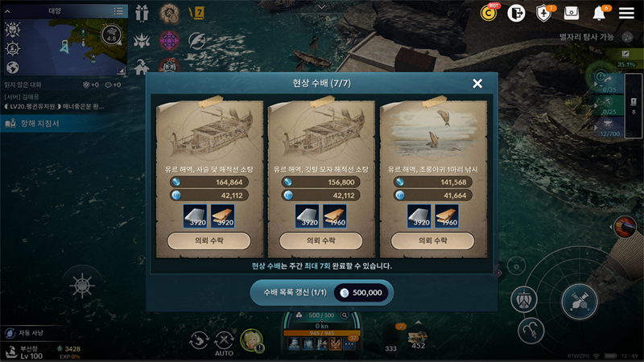The width and height of the screenshot is (644, 362).
Task: Tap the anchor icon button
Action: [x=531, y=331]
